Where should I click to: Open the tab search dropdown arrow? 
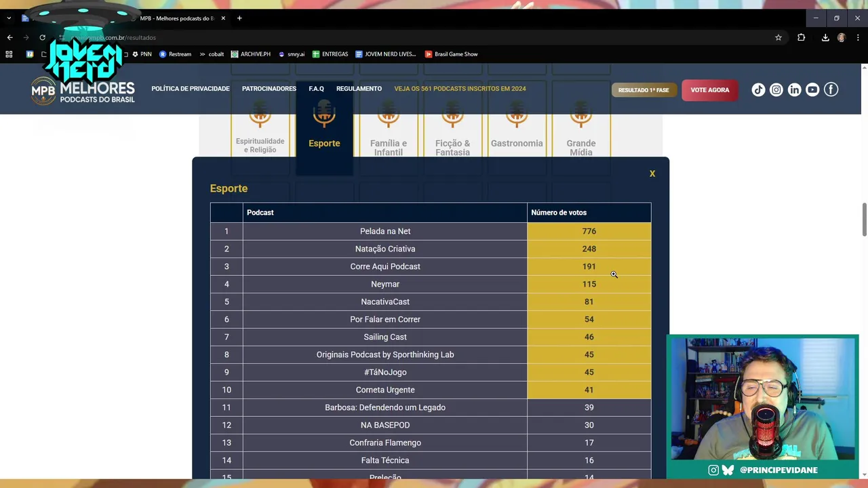[x=9, y=18]
